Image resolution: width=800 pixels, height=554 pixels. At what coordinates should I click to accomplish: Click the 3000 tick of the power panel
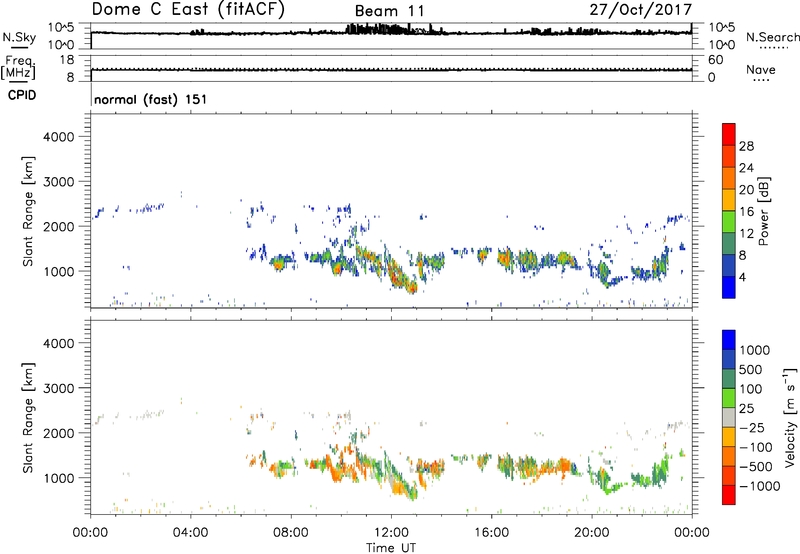click(x=59, y=182)
